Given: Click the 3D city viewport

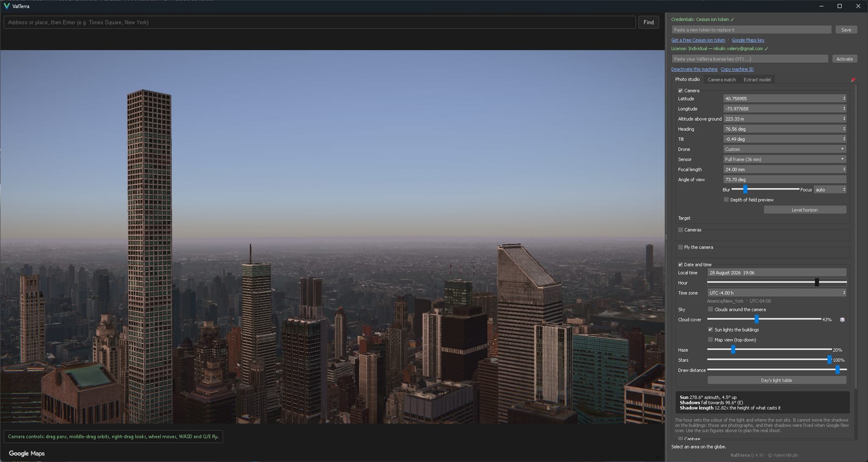Looking at the screenshot, I should point(332,237).
